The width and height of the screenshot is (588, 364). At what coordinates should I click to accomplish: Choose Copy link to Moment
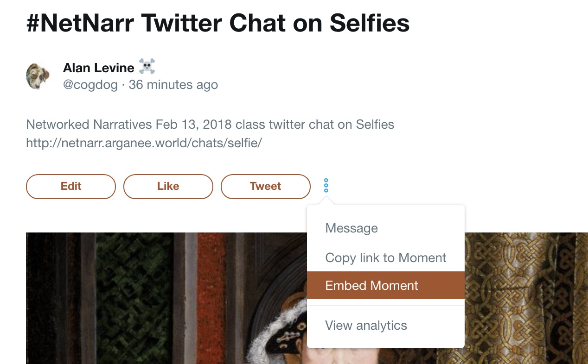coord(385,257)
